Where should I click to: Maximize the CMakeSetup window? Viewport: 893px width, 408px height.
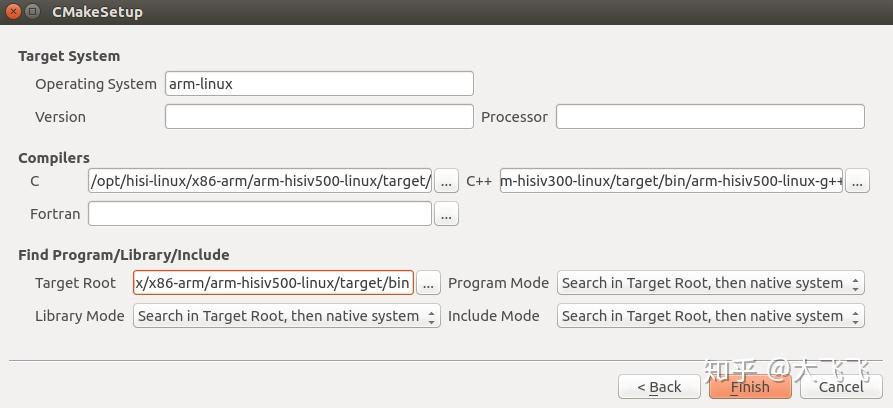click(x=33, y=12)
